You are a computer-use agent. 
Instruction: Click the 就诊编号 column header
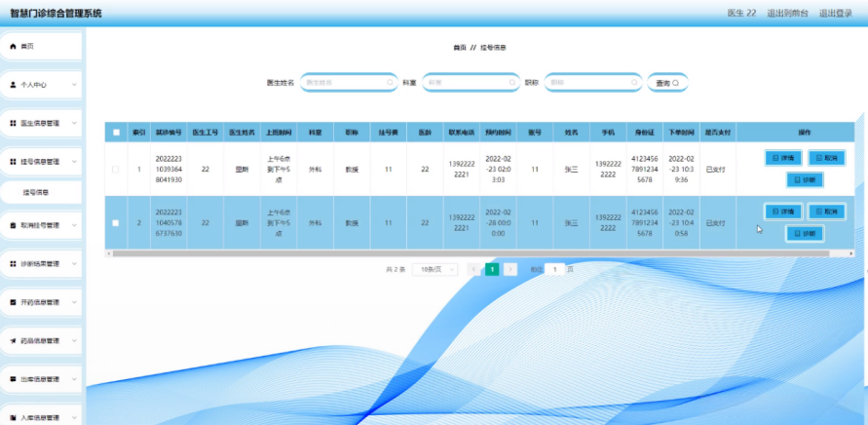(169, 133)
